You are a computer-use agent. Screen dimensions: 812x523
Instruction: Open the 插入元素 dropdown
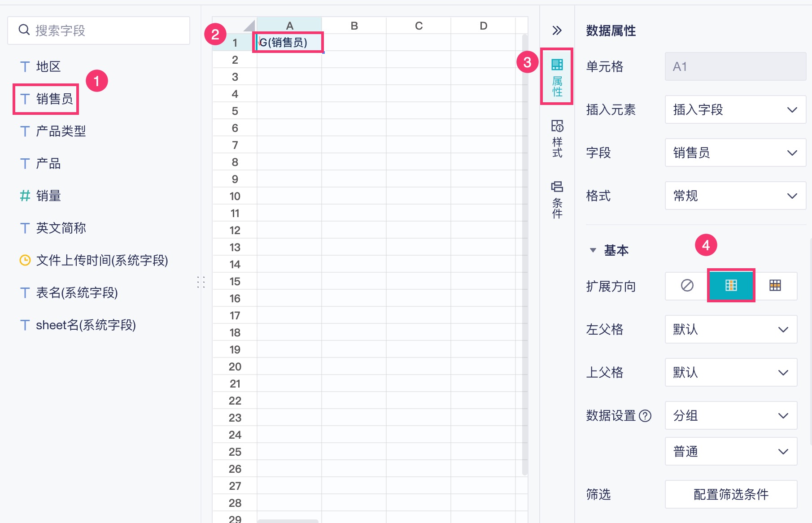tap(735, 109)
